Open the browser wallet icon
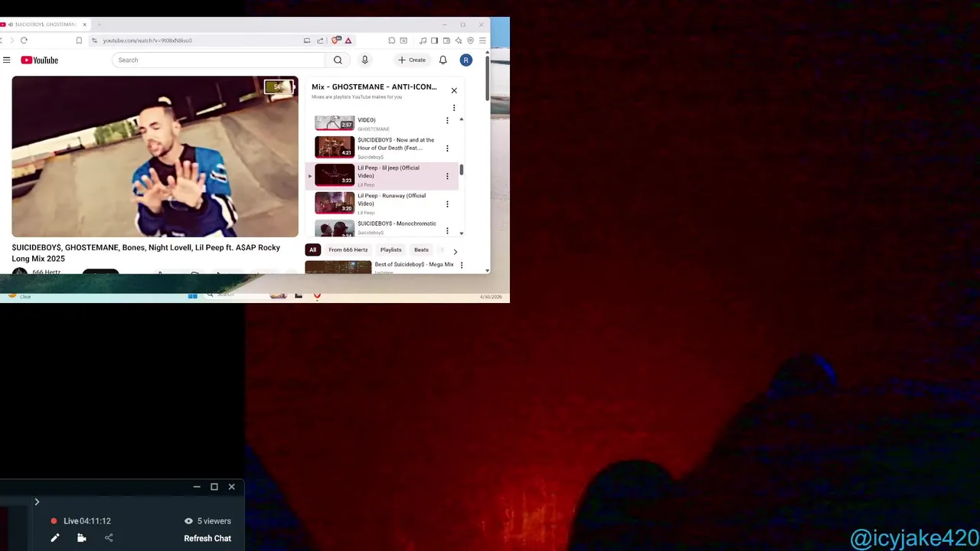Screen dimensions: 980x551 click(x=446, y=41)
